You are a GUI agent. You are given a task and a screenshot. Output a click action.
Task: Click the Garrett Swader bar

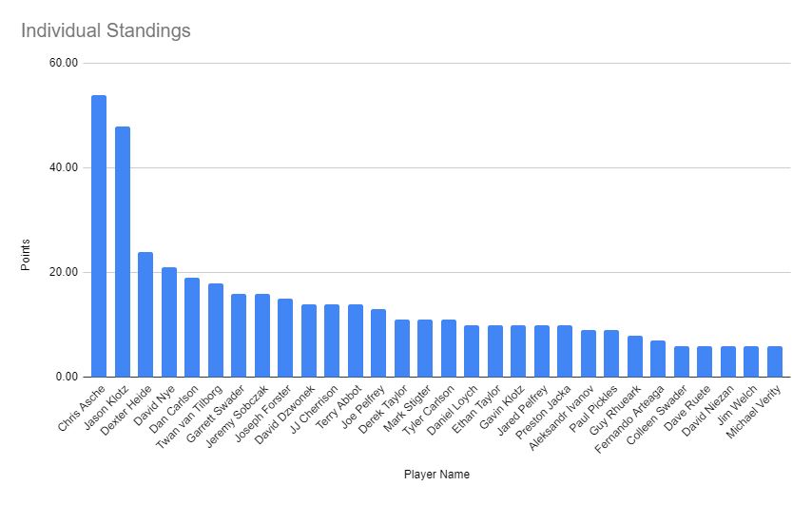(239, 336)
